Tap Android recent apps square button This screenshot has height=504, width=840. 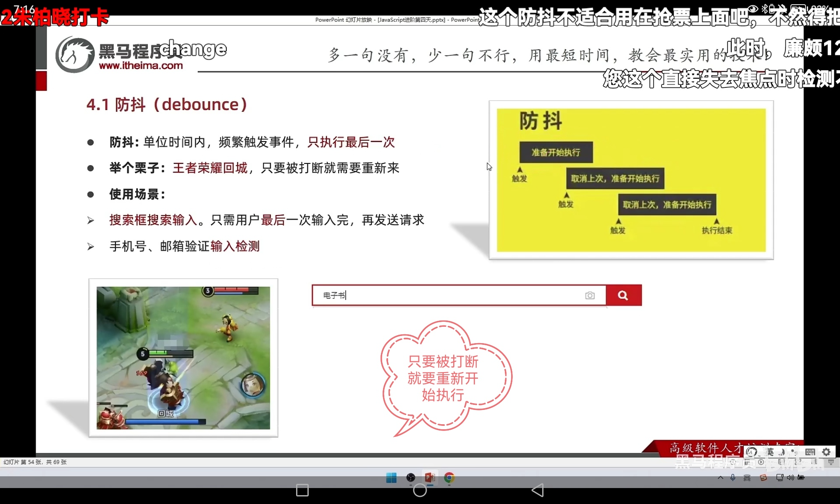(x=302, y=490)
